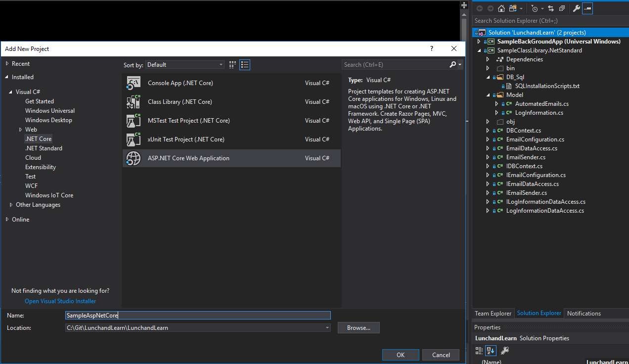This screenshot has height=364, width=629.
Task: Expand the Web node under Visual C#
Action: 21,130
